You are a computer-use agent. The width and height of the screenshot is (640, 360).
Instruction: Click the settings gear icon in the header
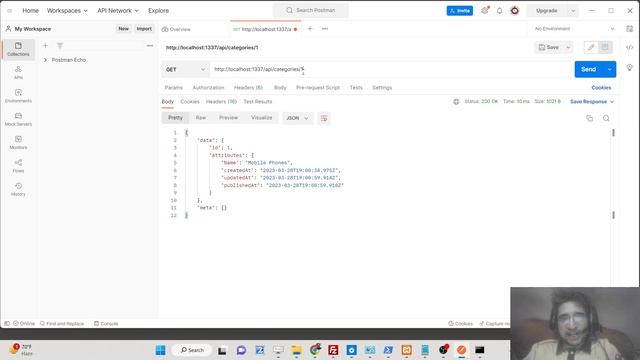484,11
